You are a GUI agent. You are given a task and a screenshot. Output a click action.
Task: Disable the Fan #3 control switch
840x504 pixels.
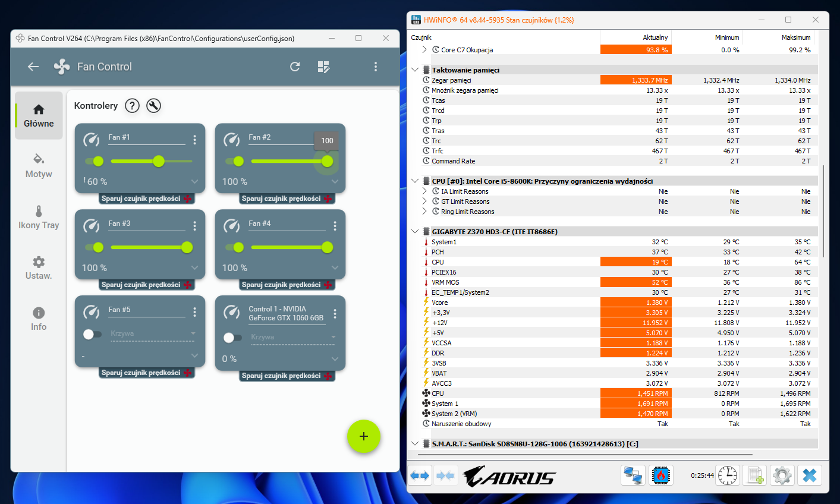(x=94, y=247)
